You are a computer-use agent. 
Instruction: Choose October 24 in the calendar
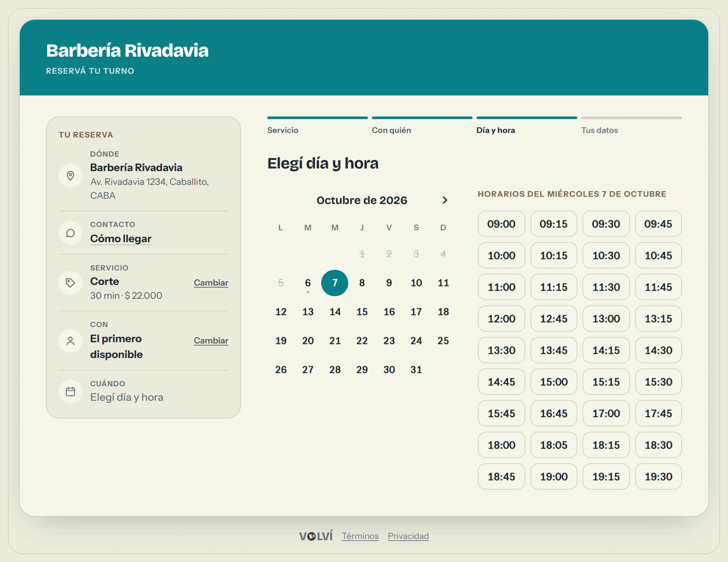(416, 341)
